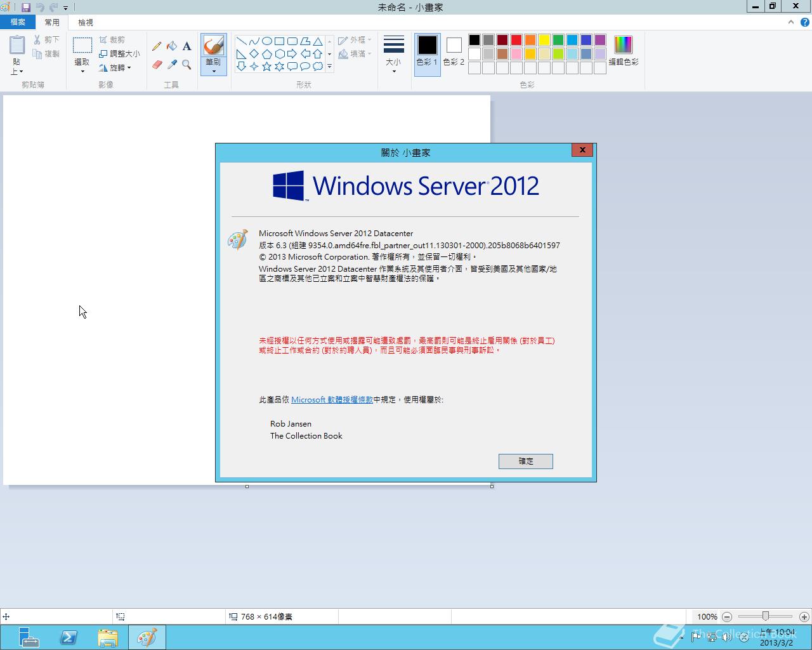Select the Color picker eyedropper tool
Viewport: 812px width, 650px height.
[x=172, y=64]
